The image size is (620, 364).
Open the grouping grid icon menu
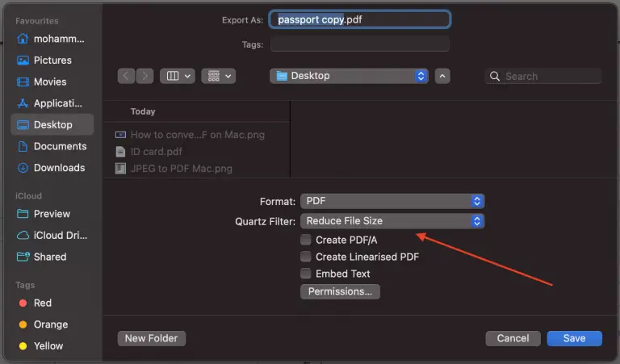click(219, 76)
